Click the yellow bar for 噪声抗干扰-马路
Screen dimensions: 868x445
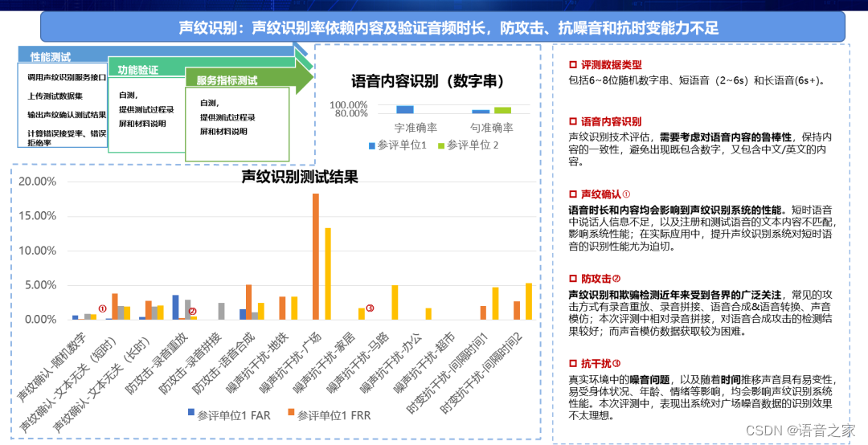pyautogui.click(x=395, y=302)
